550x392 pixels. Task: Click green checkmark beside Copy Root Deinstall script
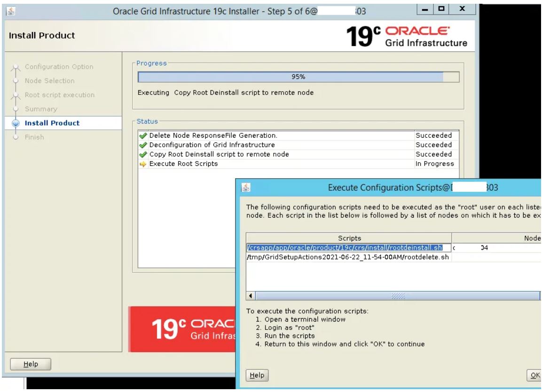click(141, 155)
